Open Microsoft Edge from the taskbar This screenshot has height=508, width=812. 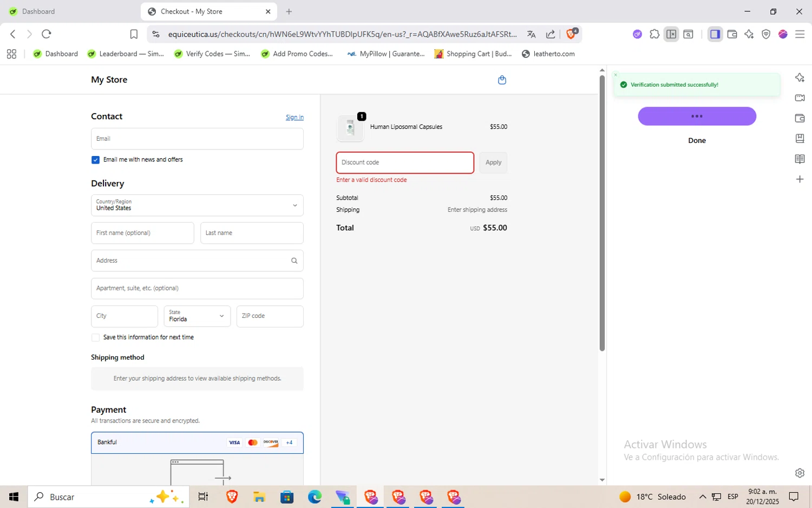tap(315, 497)
